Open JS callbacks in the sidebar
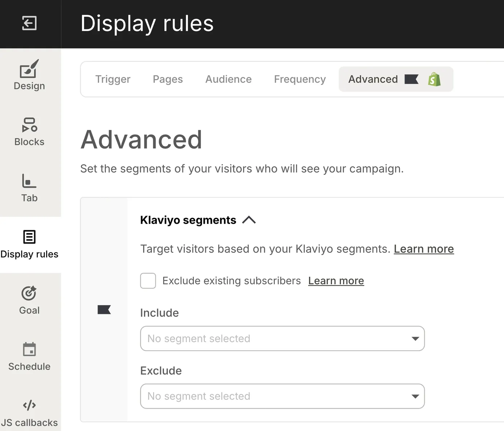 pyautogui.click(x=30, y=413)
